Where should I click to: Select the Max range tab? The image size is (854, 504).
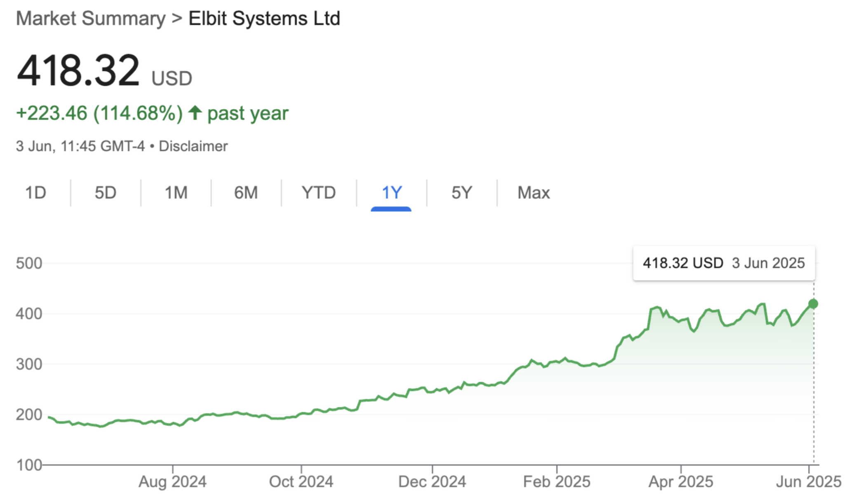tap(534, 193)
